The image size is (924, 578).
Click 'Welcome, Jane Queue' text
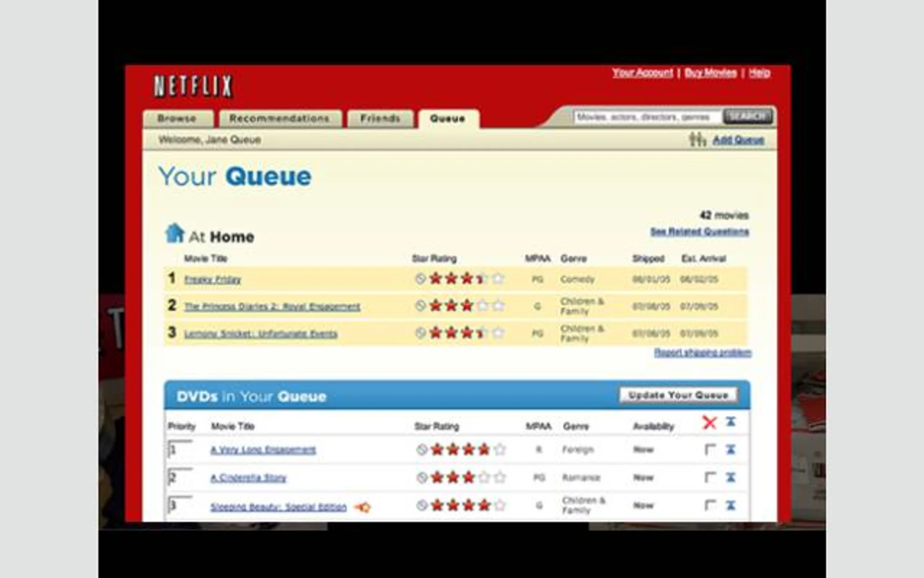(x=210, y=140)
